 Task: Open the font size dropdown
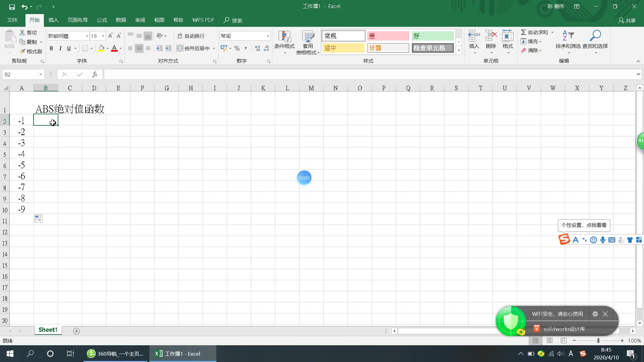[103, 36]
